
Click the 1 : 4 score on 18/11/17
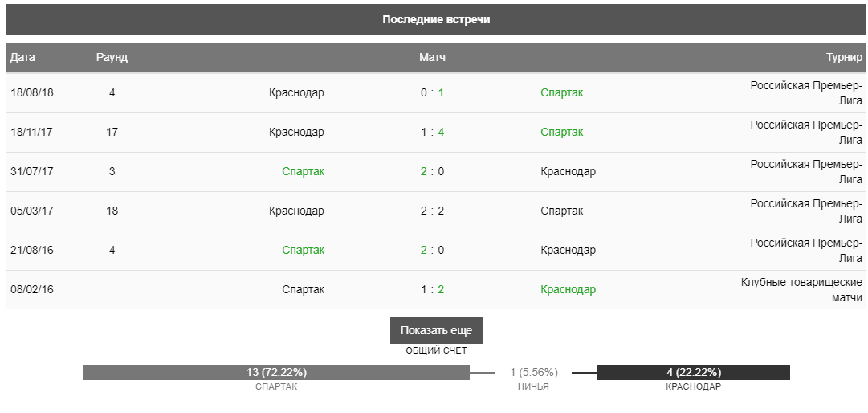432,133
